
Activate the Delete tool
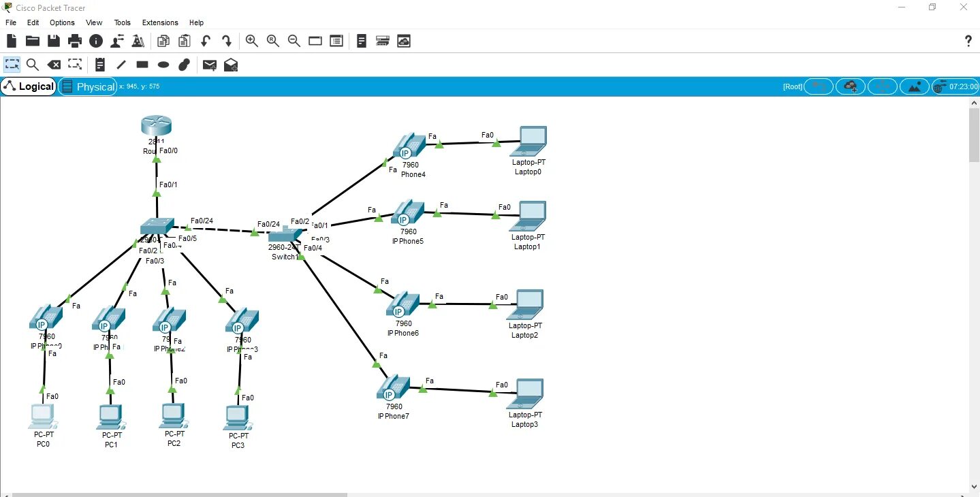point(54,65)
